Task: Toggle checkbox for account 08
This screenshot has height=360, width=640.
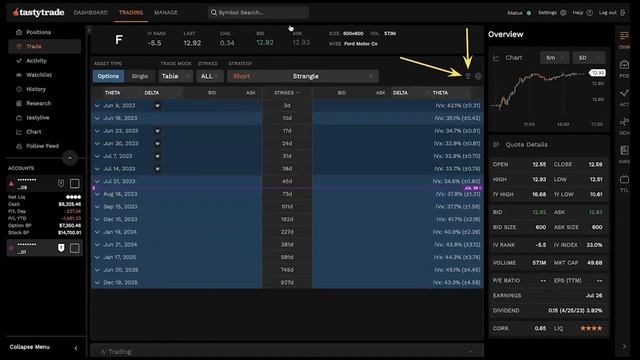Action: click(x=74, y=184)
